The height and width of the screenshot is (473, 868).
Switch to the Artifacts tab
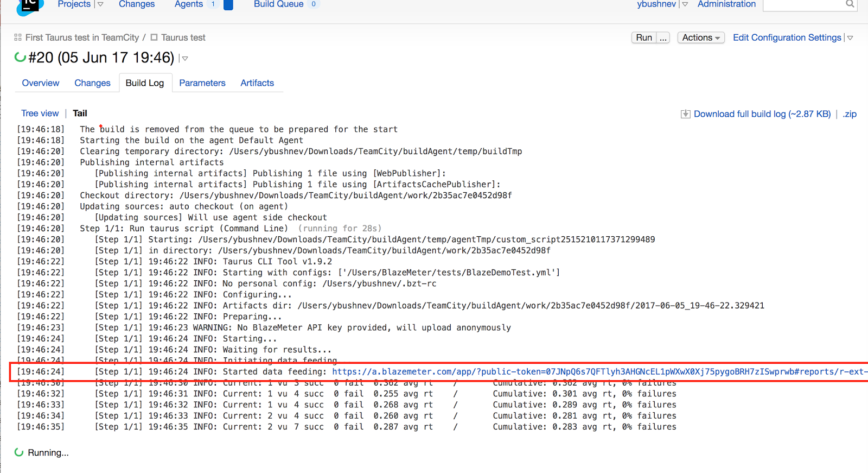coord(257,83)
